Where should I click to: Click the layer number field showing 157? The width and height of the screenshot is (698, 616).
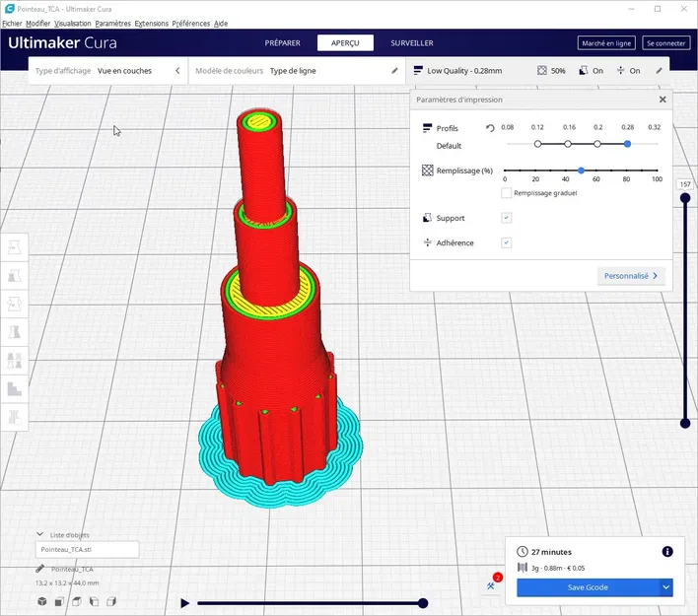(x=685, y=184)
